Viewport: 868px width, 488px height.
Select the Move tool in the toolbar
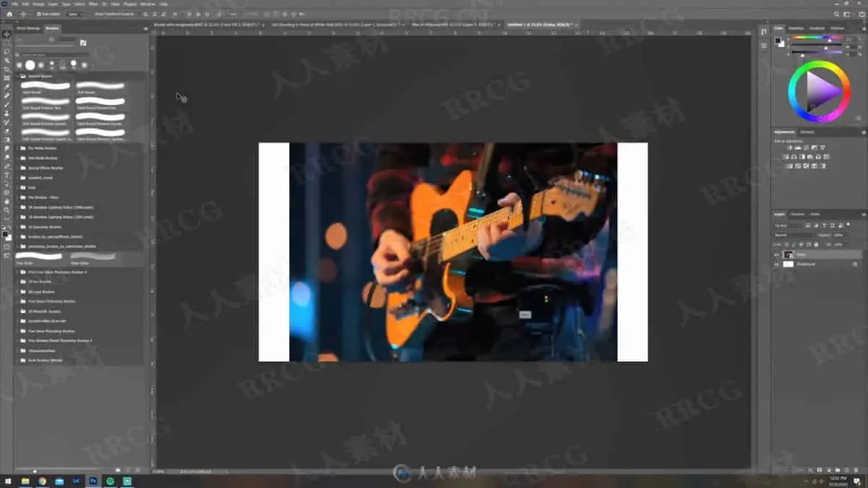(x=7, y=34)
